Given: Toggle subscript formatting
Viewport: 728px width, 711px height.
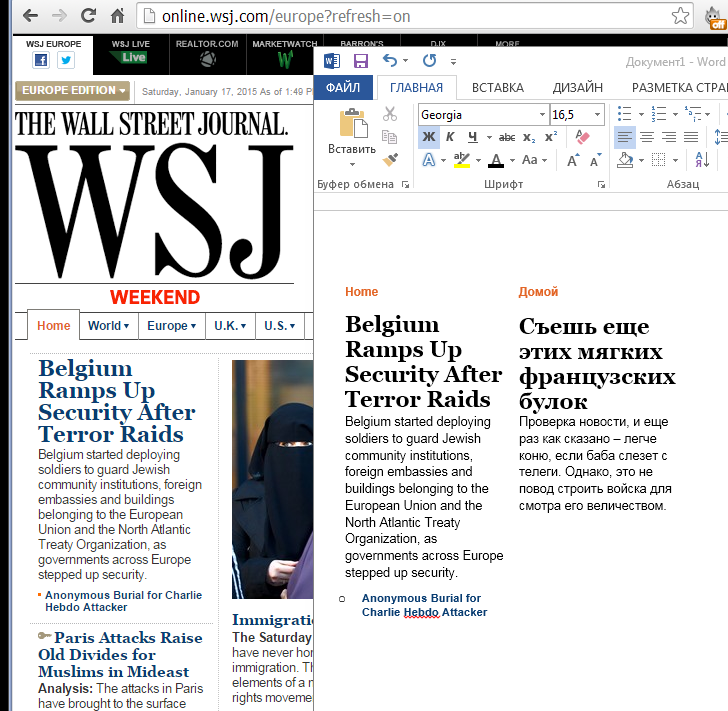Looking at the screenshot, I should (x=529, y=137).
